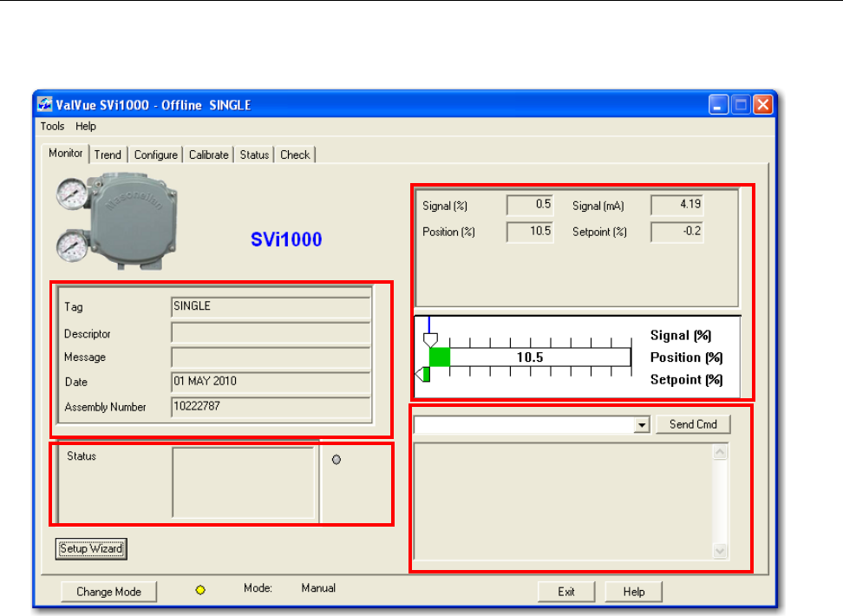Click the Setup Wizard button

(91, 548)
